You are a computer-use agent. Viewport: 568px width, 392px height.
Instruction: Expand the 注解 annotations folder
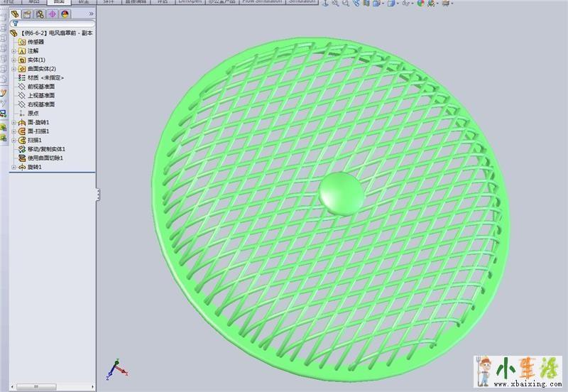(14, 51)
